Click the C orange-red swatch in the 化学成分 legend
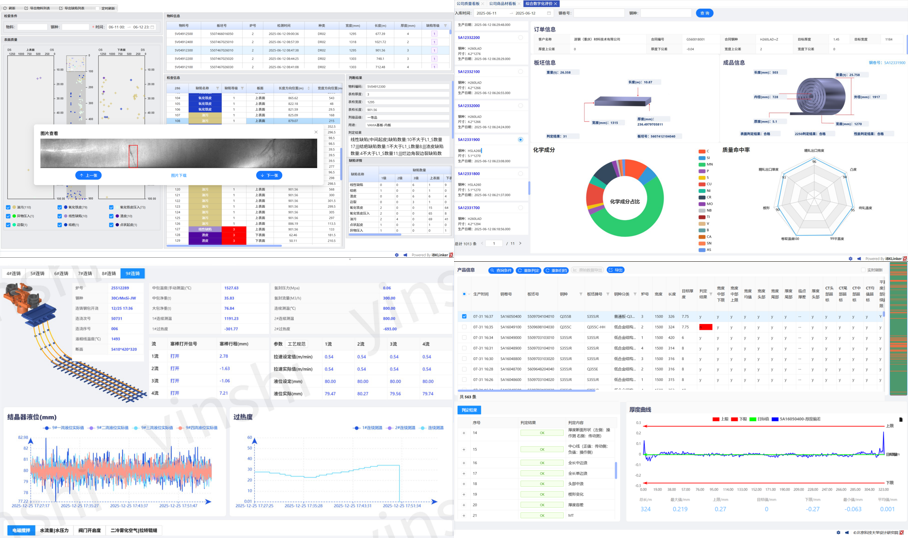 tap(702, 151)
